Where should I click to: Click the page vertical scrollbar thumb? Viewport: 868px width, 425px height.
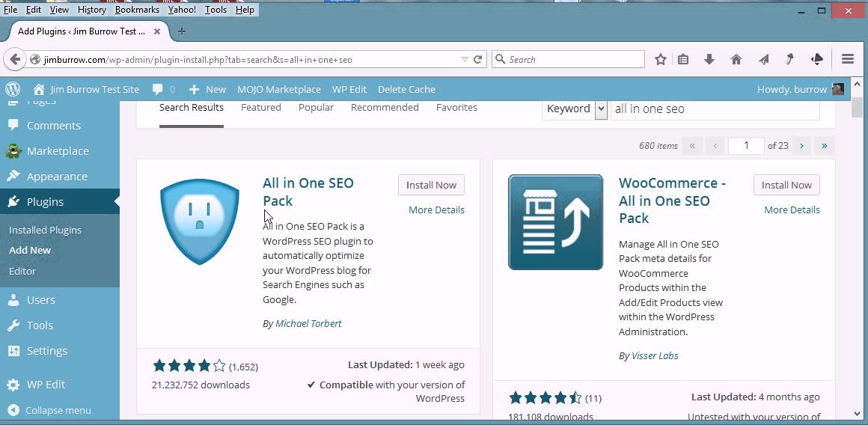pyautogui.click(x=857, y=107)
